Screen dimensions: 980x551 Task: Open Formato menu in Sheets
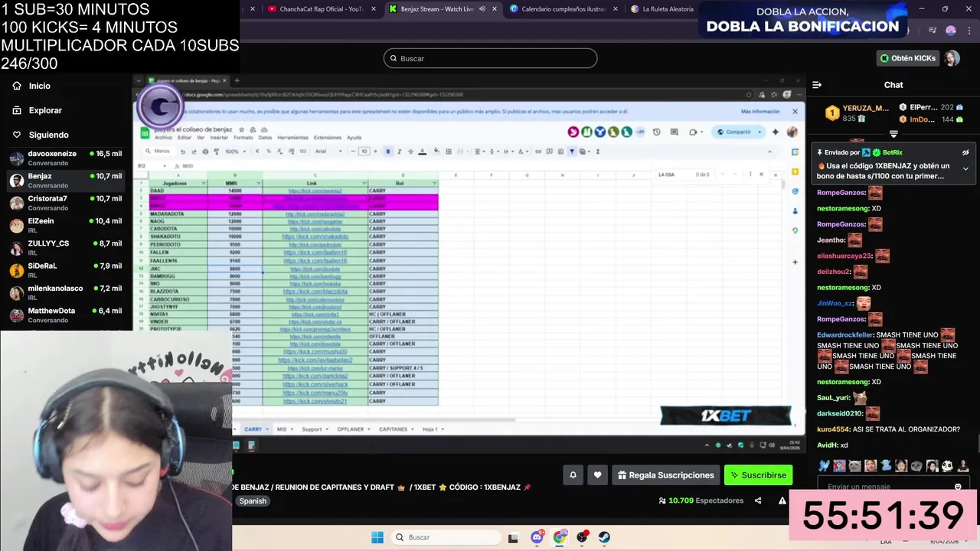[x=243, y=138]
